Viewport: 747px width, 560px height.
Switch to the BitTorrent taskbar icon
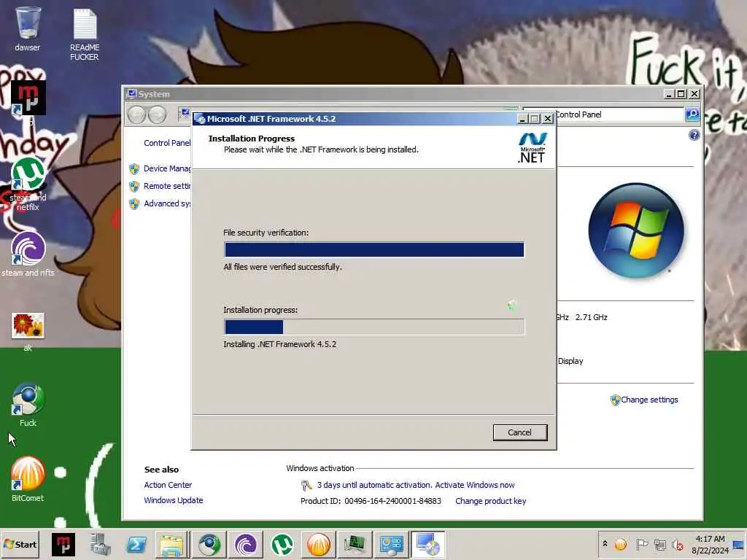coord(245,544)
